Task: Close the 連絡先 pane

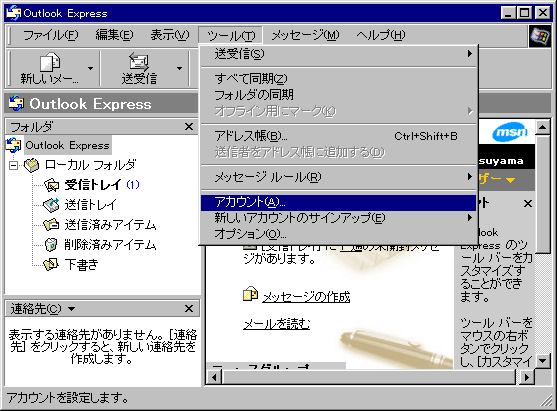Action: point(189,308)
